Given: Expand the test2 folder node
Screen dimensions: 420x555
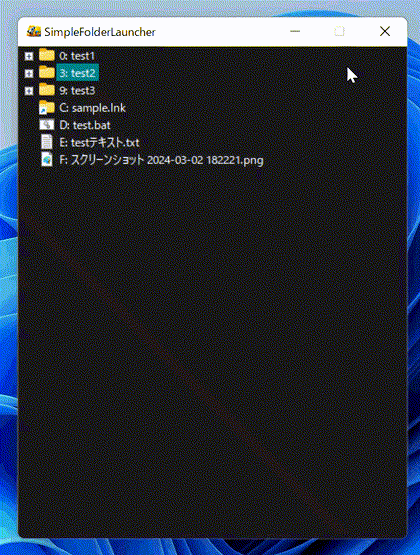Looking at the screenshot, I should [x=29, y=73].
